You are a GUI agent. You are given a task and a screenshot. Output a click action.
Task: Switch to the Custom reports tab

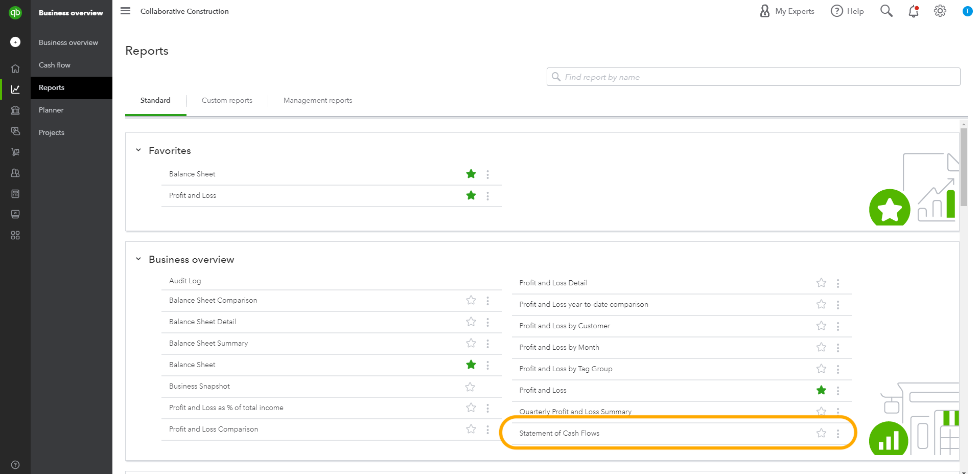coord(227,100)
